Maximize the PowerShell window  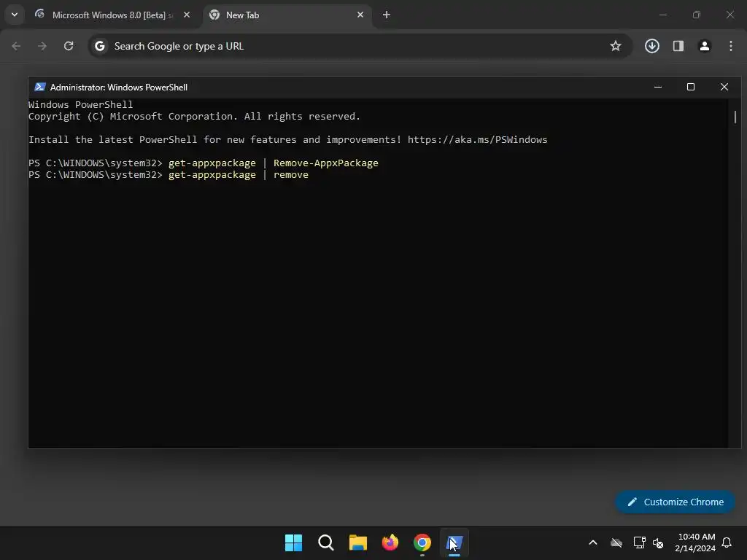(x=691, y=87)
